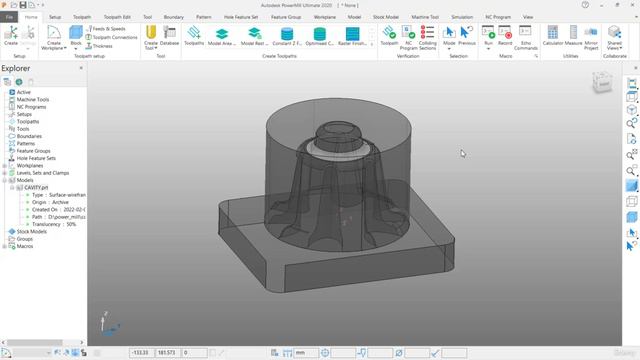
Task: Record a macro
Action: (505, 35)
